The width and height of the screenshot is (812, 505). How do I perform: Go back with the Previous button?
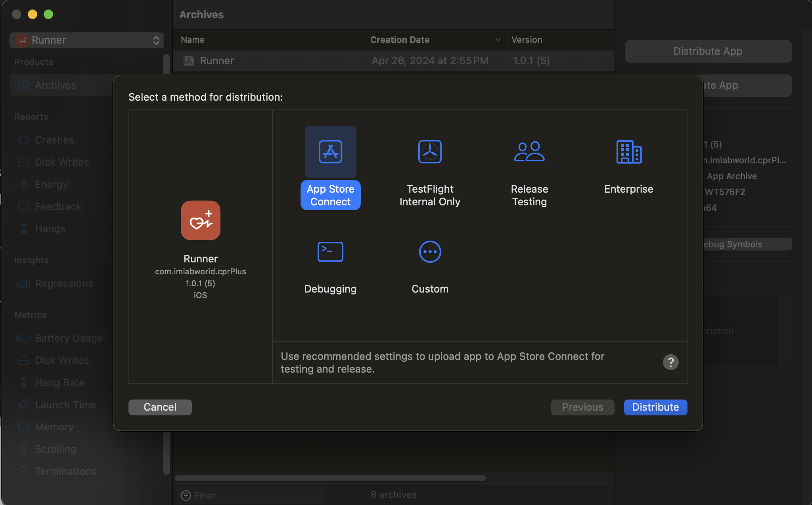tap(582, 407)
